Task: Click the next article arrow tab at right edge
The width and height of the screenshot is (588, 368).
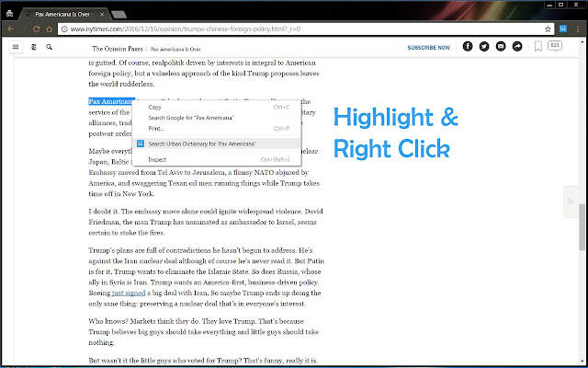Action: (x=571, y=202)
